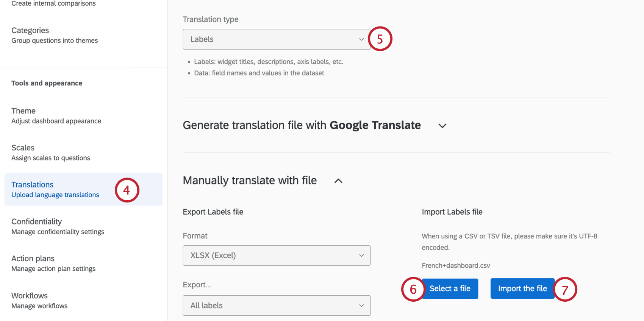The width and height of the screenshot is (644, 321).
Task: Open Action plans settings
Action: pos(33,259)
